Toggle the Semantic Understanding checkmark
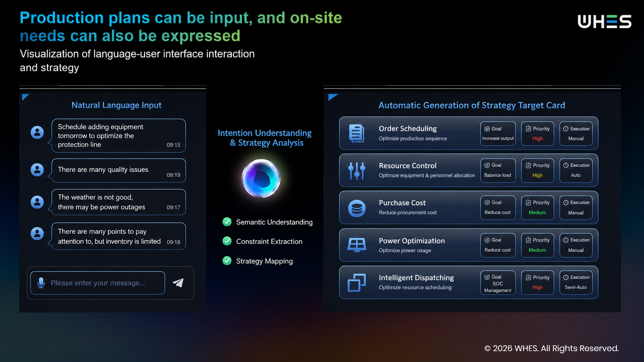Viewport: 644px width, 362px height. [x=227, y=222]
